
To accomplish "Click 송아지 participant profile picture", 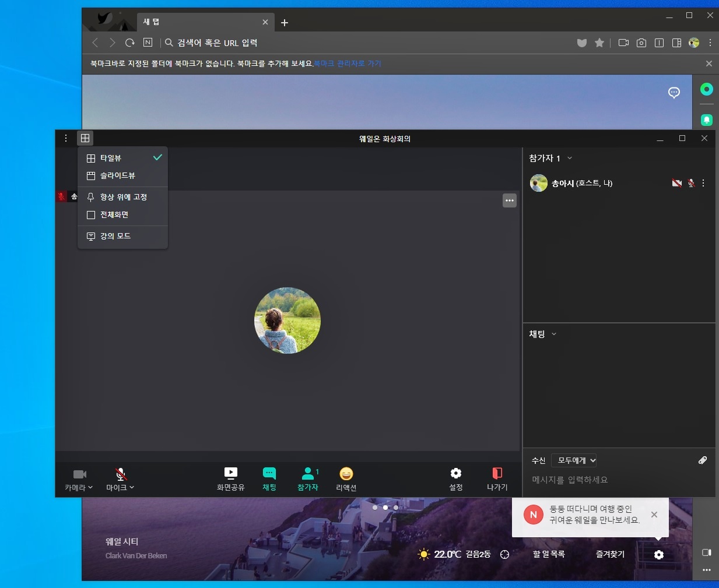I will point(538,183).
